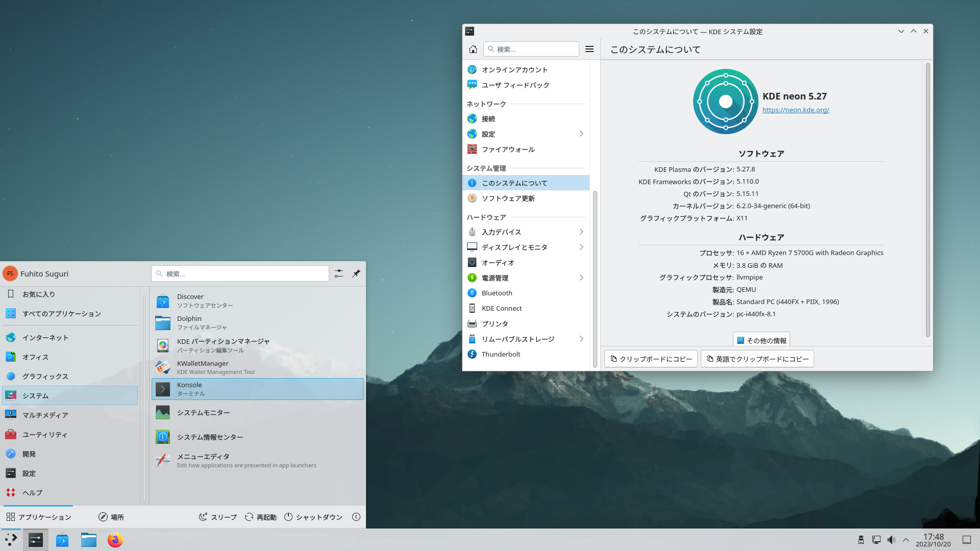Screen dimensions: 980x551
Task: Switch to the Places (場所) tab
Action: pyautogui.click(x=111, y=517)
